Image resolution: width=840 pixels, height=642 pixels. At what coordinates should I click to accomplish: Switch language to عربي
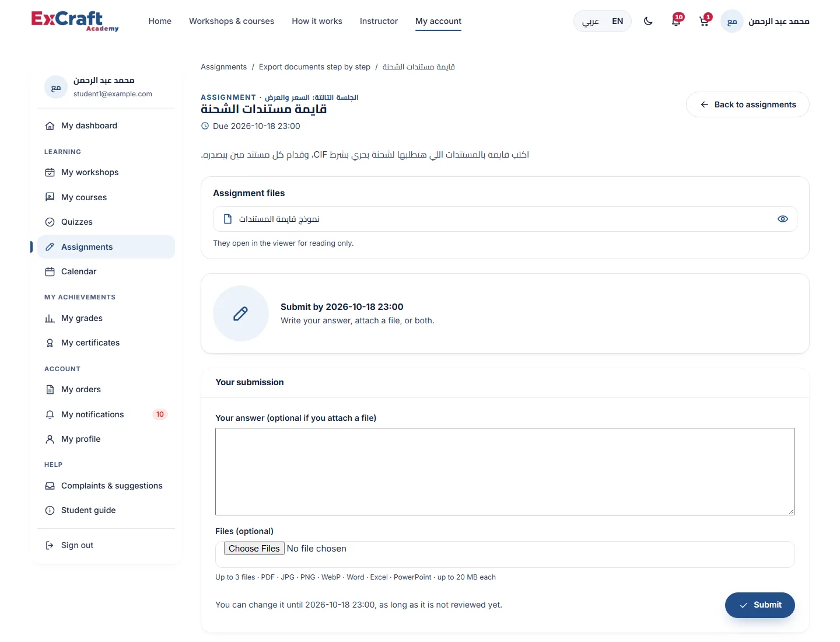click(590, 21)
